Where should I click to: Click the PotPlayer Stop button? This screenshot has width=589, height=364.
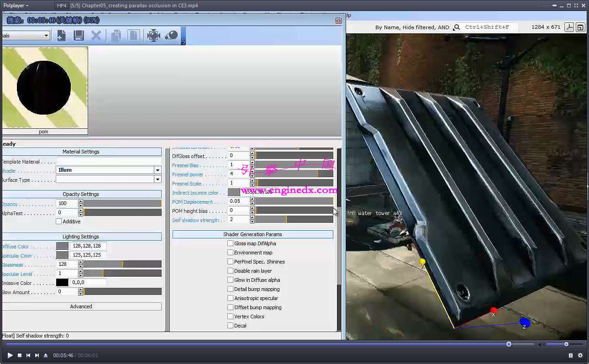[x=20, y=355]
